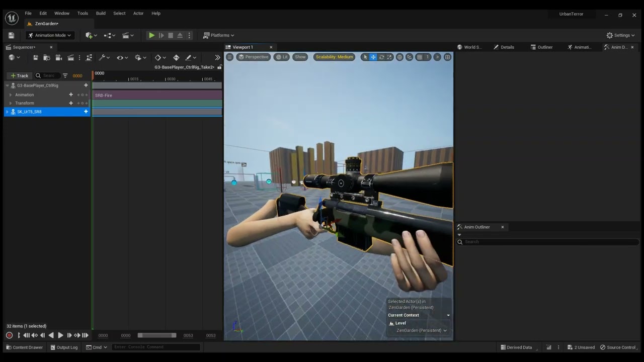The image size is (644, 362).
Task: Expand the SK_UrT5_SR8 track
Action: [x=8, y=112]
